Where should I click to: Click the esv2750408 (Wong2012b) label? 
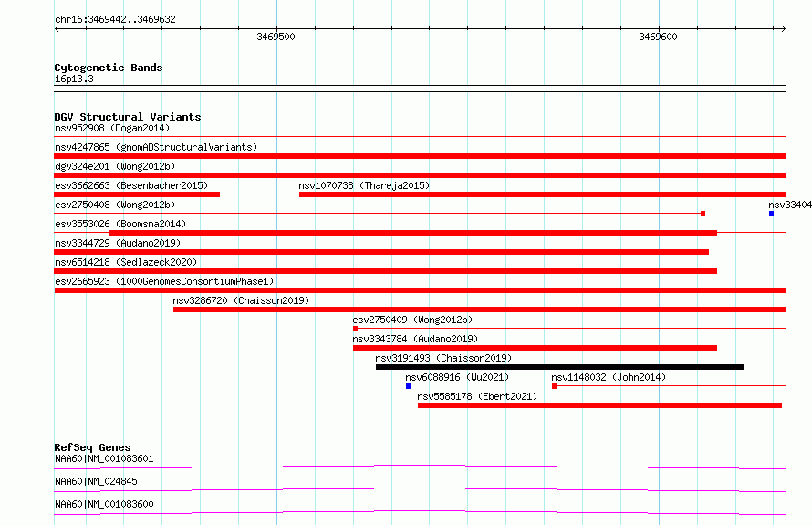tap(115, 205)
